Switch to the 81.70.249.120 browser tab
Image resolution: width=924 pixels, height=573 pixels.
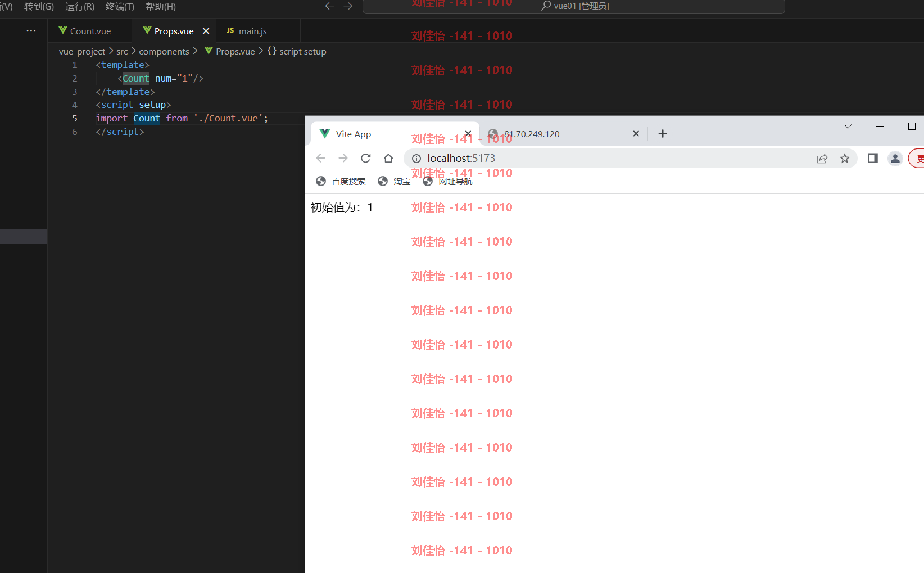click(563, 134)
